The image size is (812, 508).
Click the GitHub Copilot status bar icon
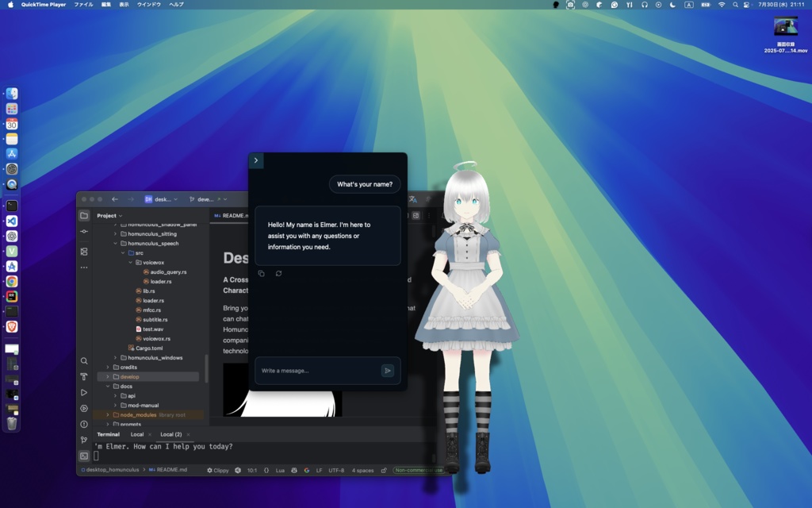pos(293,470)
